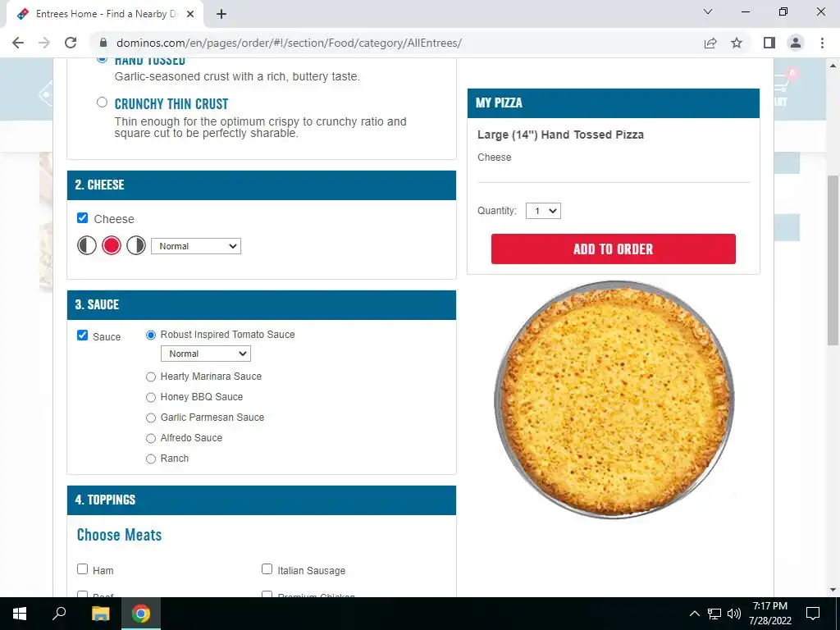Bookmark this page with star icon
The image size is (840, 630).
point(737,43)
